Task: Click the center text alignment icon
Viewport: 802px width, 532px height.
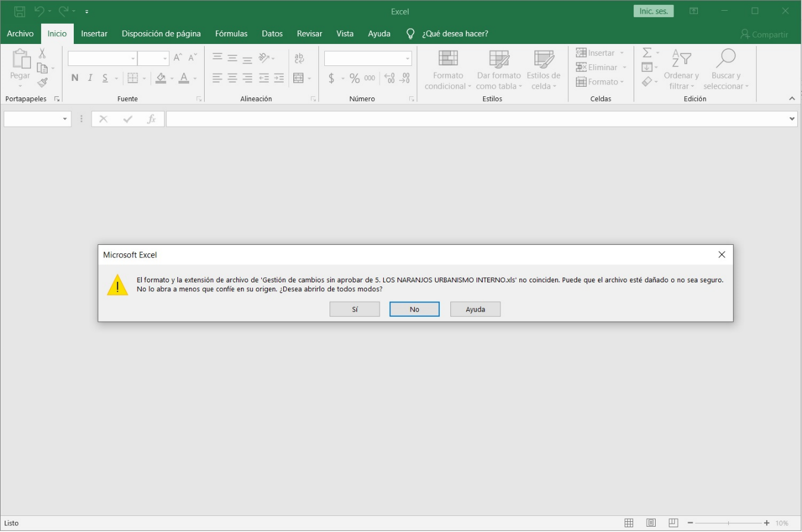Action: pyautogui.click(x=233, y=78)
